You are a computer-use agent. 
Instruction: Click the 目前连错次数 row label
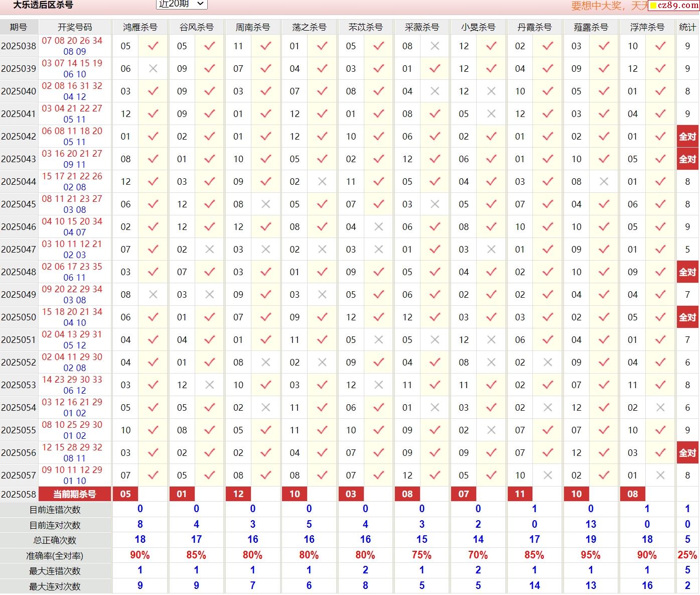click(55, 510)
